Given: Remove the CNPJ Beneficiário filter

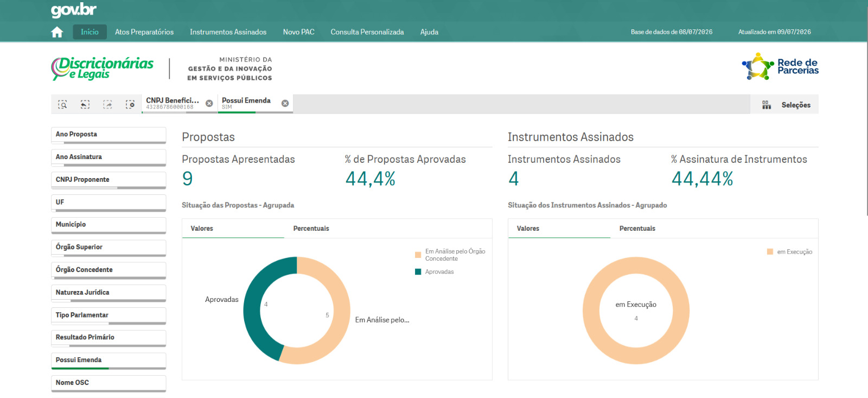Looking at the screenshot, I should (x=209, y=103).
